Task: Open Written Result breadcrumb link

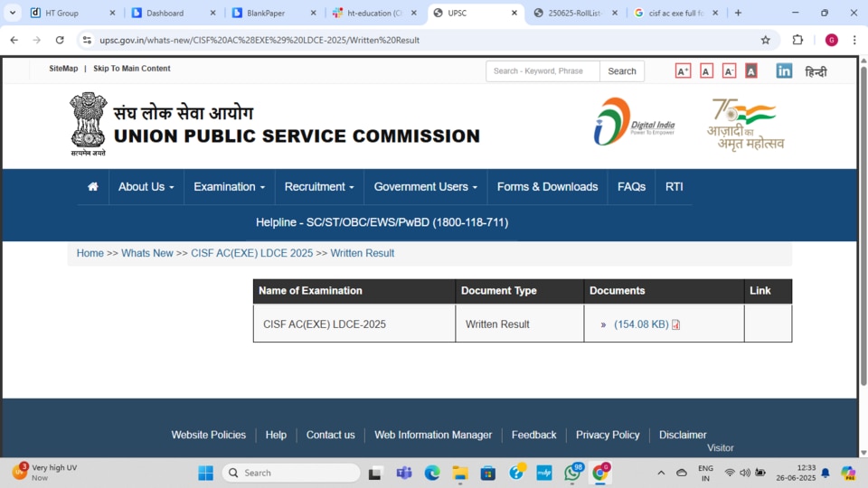Action: pos(362,253)
